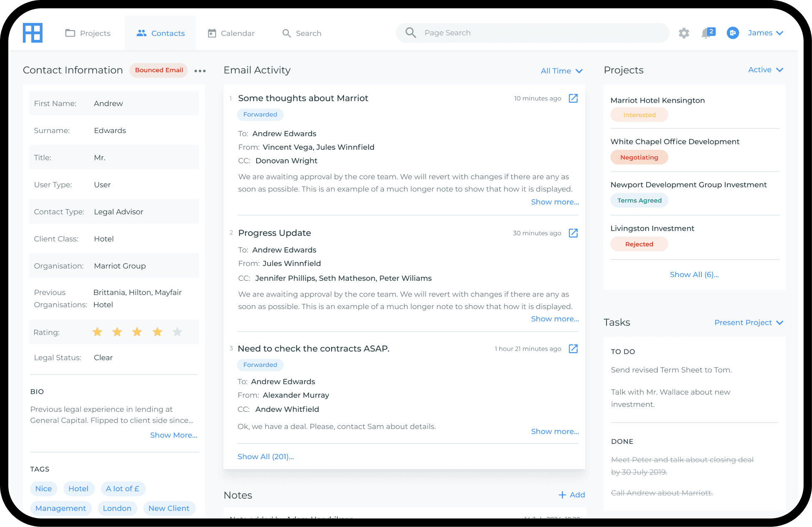This screenshot has width=812, height=527.
Task: Open contact options via the ellipsis icon
Action: tap(200, 71)
